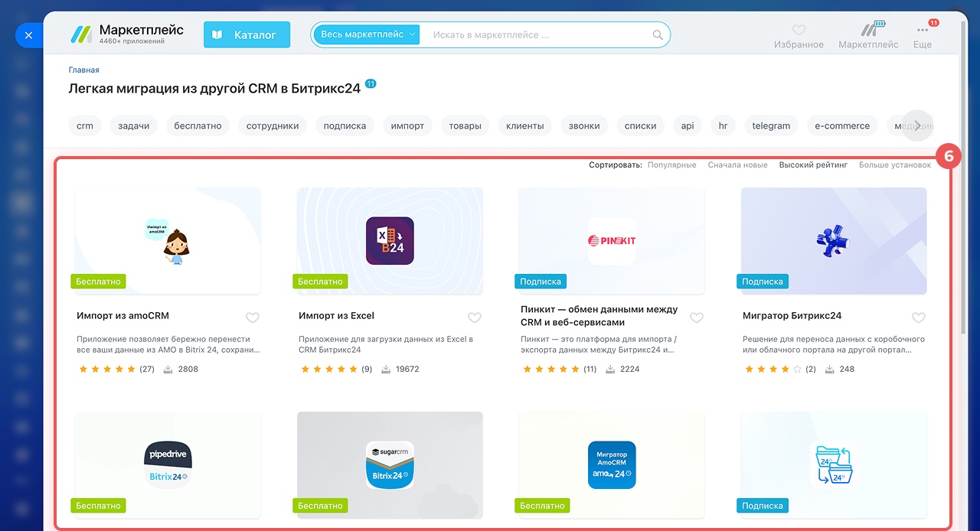Click the Бесплатно badge on amoCRM card
The image size is (980, 531).
click(98, 282)
